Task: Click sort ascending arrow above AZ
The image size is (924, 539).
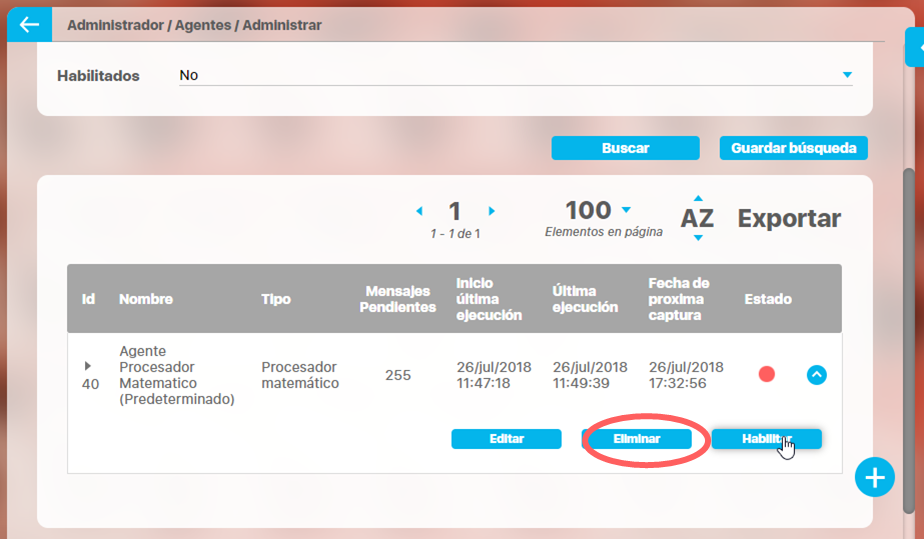Action: (x=698, y=198)
